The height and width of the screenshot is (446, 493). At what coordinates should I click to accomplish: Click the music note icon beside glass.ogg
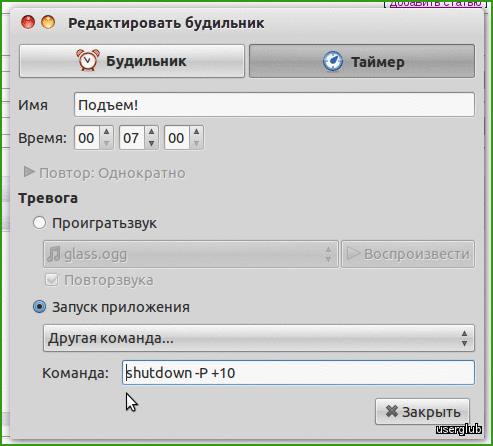53,254
